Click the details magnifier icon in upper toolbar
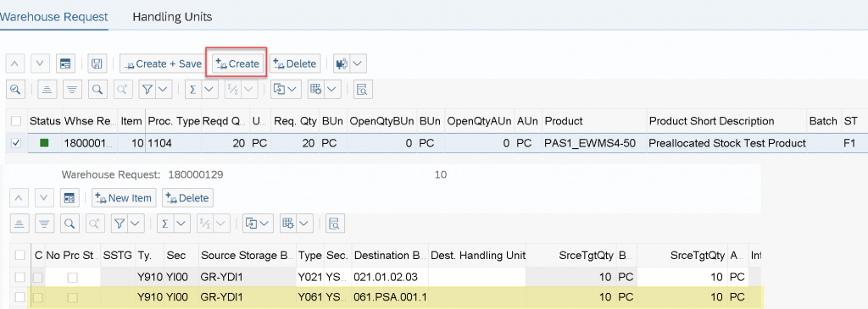Image resolution: width=868 pixels, height=309 pixels. pyautogui.click(x=15, y=89)
